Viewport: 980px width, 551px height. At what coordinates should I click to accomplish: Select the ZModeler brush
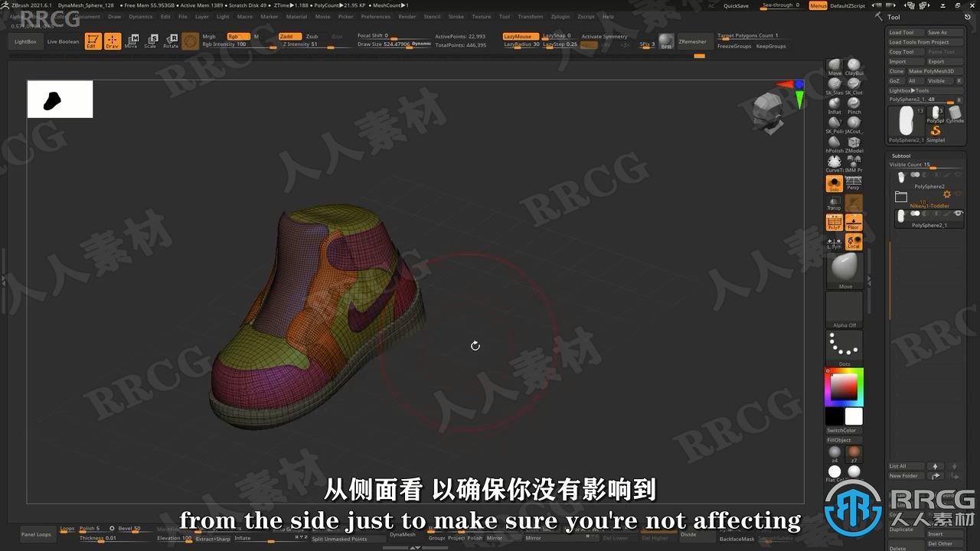pos(854,145)
